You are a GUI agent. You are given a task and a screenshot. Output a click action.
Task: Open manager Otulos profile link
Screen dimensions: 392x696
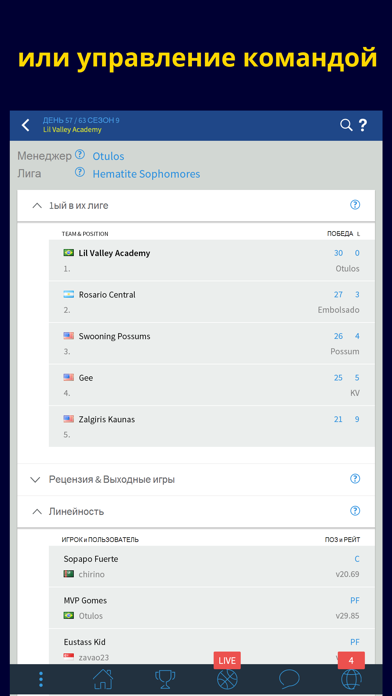108,156
